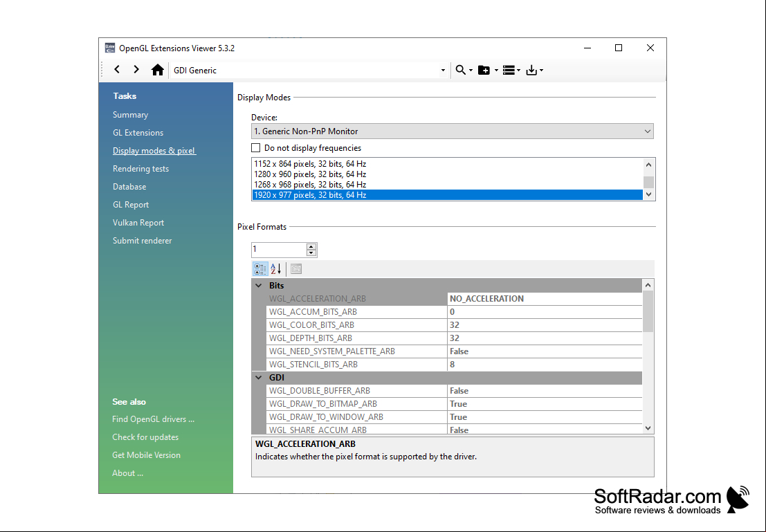The height and width of the screenshot is (532, 766).
Task: Maximize the OpenGL Extensions Viewer window
Action: [619, 48]
